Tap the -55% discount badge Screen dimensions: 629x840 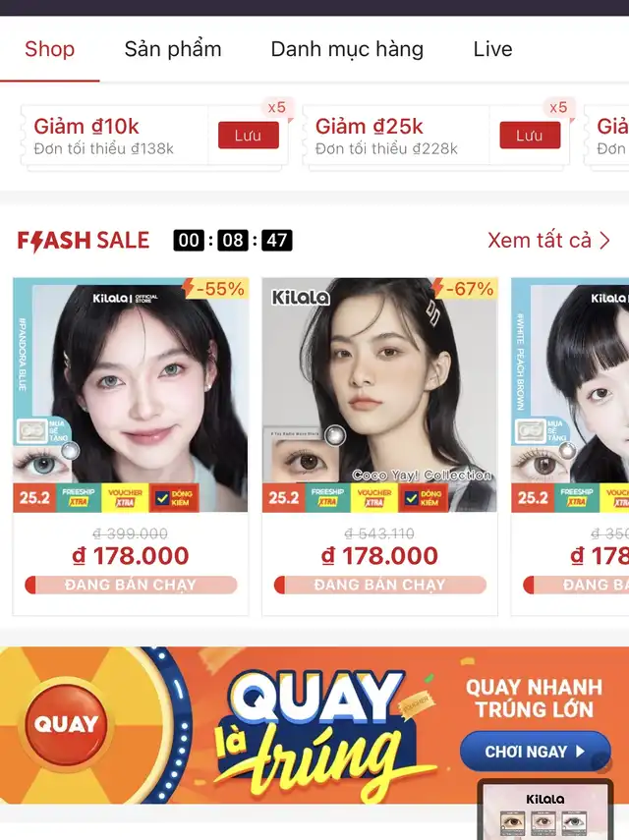click(x=216, y=288)
